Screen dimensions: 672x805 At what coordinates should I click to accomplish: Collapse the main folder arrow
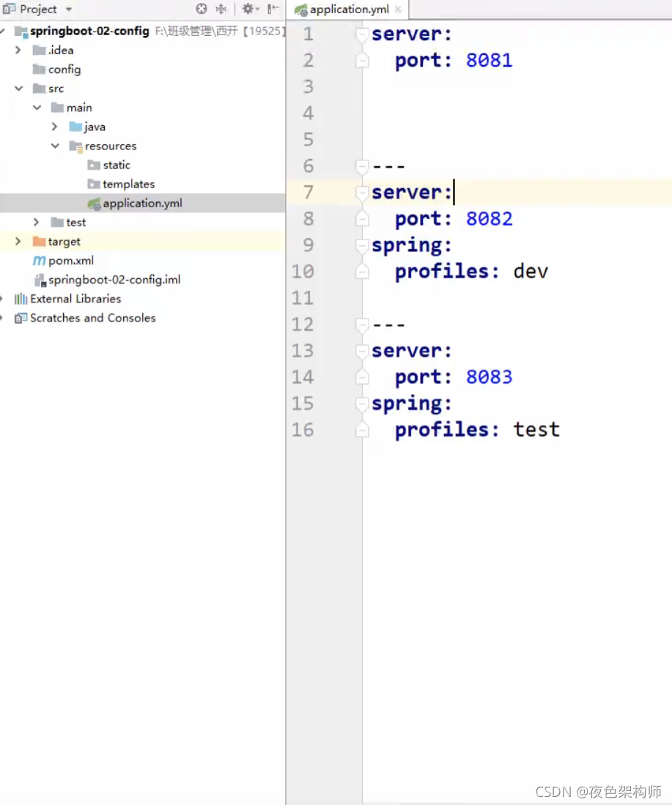(x=37, y=107)
